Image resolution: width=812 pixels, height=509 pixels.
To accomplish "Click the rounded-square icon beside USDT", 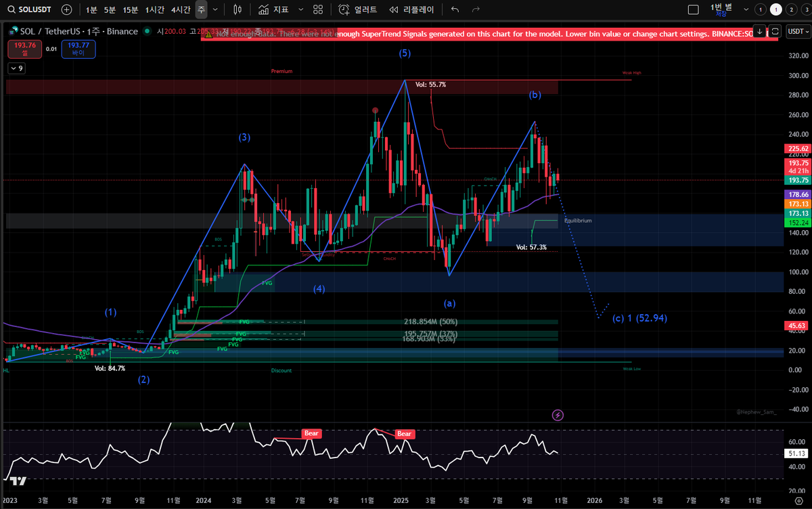I will pyautogui.click(x=775, y=32).
